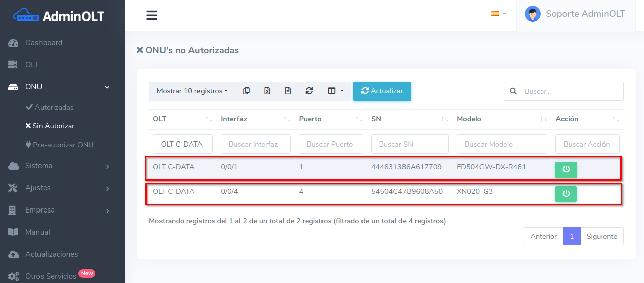Click Soporte AdminOLT user avatar

click(x=532, y=14)
